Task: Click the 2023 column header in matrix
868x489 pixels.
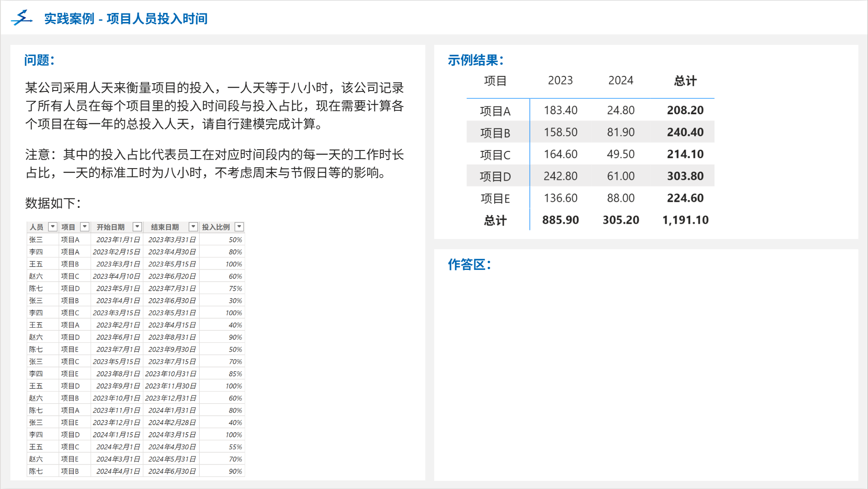Action: 560,81
